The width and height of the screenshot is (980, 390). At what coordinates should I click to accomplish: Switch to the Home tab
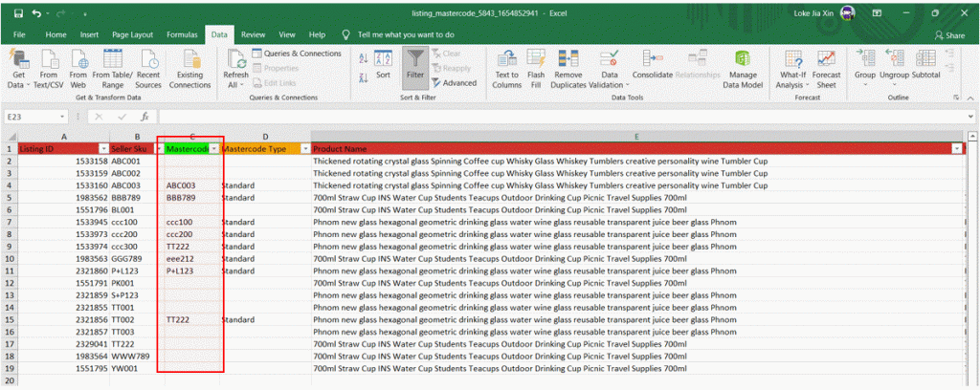coord(56,35)
